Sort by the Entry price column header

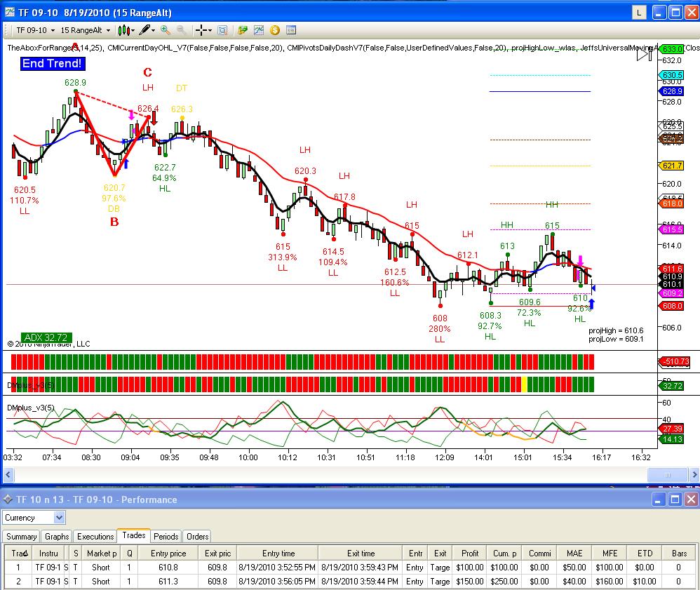pos(168,554)
